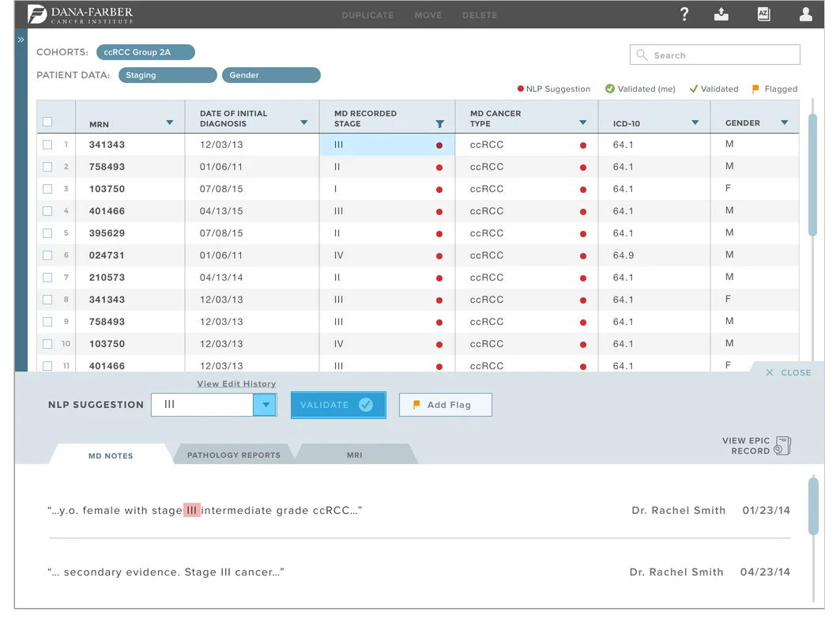
Task: Open the AZ glossary icon
Action: [763, 14]
